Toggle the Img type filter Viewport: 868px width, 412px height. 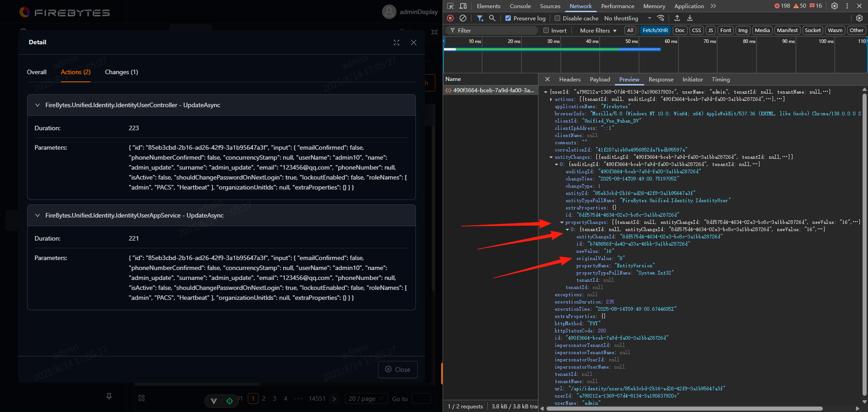(743, 30)
